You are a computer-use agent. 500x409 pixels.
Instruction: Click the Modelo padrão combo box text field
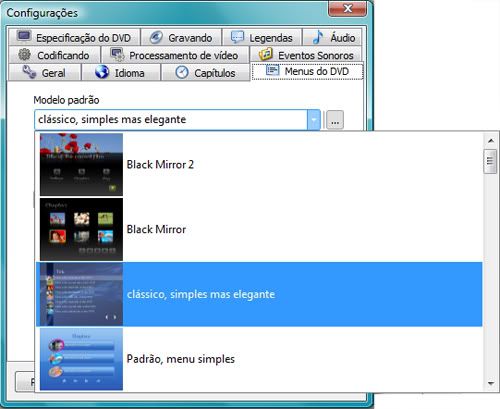pos(171,120)
